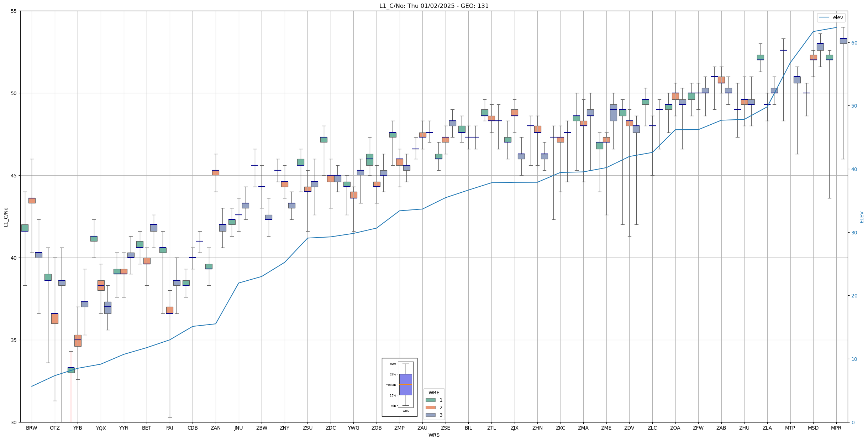Image resolution: width=868 pixels, height=441 pixels.
Task: Select the ZAN tick label on x-axis
Action: click(x=216, y=428)
